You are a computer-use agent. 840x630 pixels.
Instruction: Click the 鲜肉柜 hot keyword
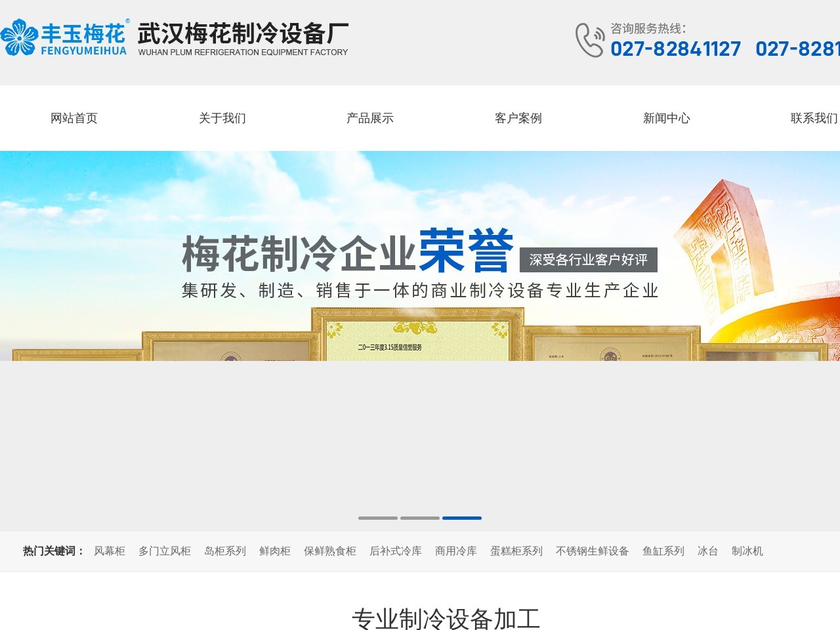275,551
